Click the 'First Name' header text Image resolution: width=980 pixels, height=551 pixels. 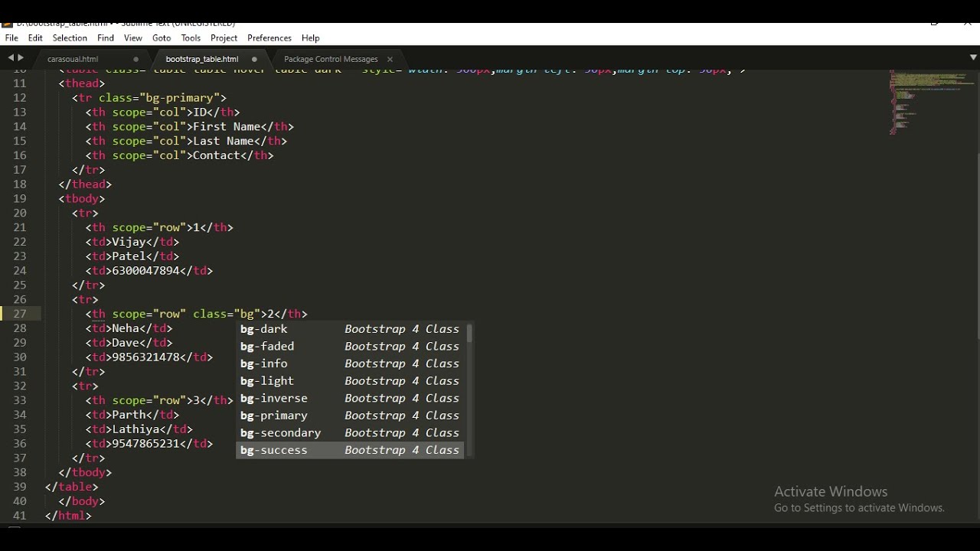pyautogui.click(x=227, y=126)
